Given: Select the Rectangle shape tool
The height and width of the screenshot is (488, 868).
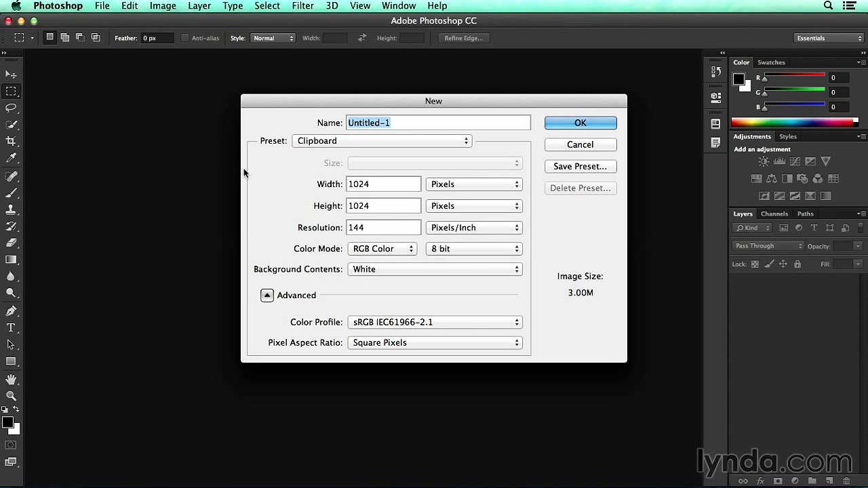Looking at the screenshot, I should pyautogui.click(x=11, y=361).
